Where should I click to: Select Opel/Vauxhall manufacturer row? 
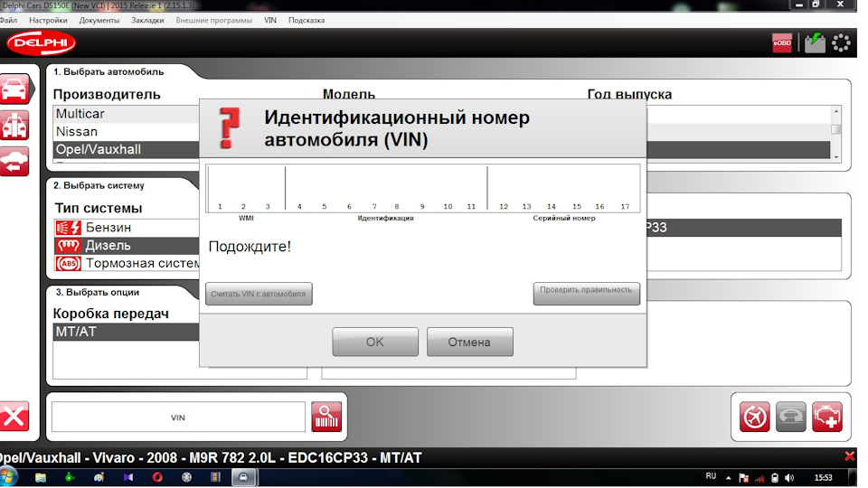[127, 149]
